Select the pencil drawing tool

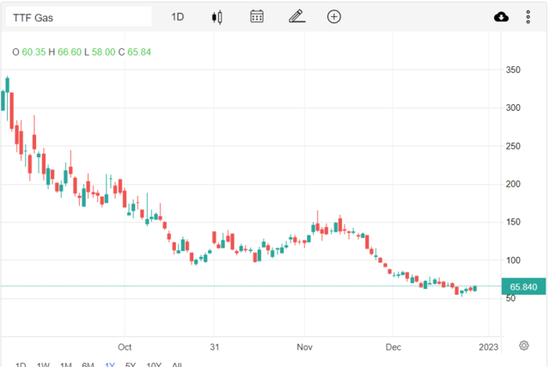point(297,16)
